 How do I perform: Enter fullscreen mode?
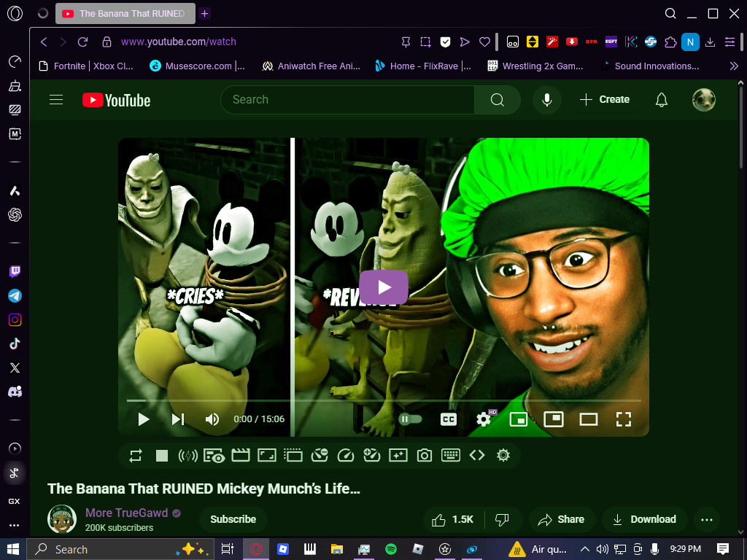[x=623, y=419]
